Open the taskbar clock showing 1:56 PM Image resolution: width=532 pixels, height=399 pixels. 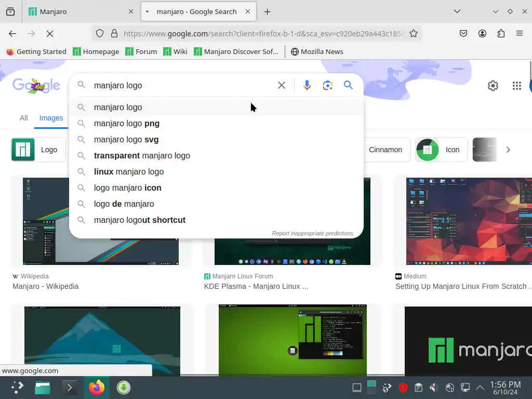[506, 388]
